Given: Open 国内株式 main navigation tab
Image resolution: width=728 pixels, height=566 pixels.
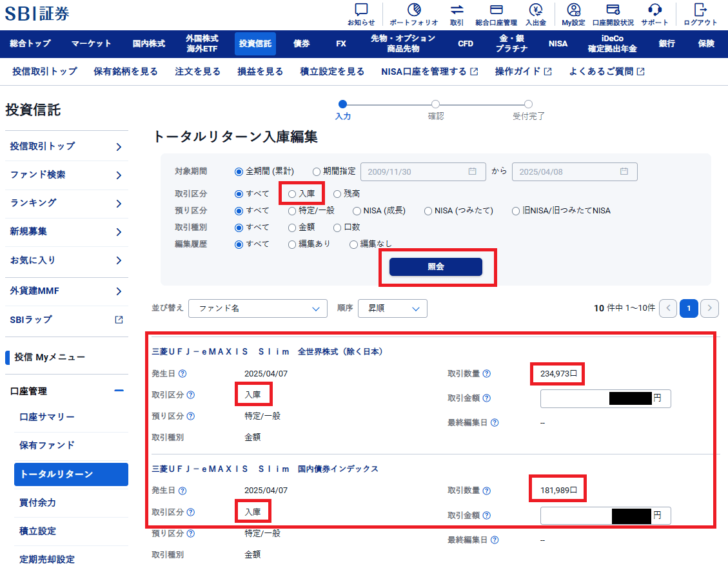Looking at the screenshot, I should [x=148, y=44].
